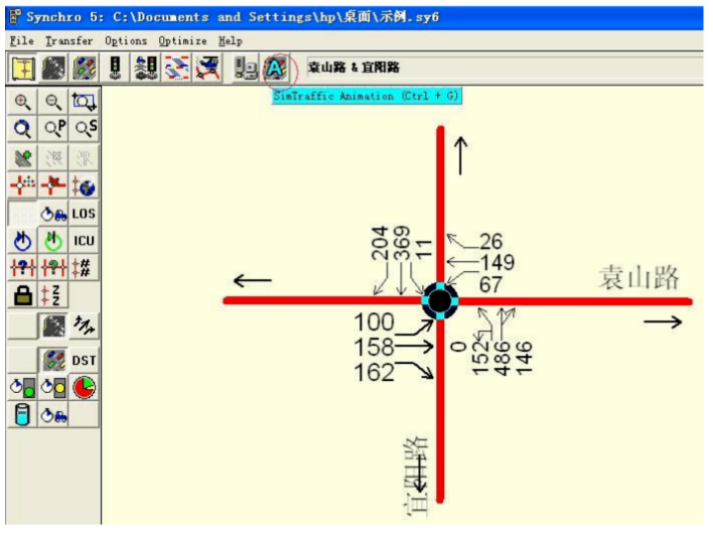Click the blank pressed button left of stopwatch-car
Viewport: 713px width, 535px height.
click(23, 214)
